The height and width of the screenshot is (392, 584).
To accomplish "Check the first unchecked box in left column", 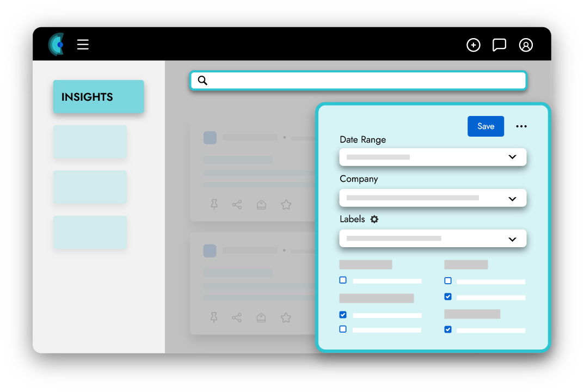I will coord(343,280).
